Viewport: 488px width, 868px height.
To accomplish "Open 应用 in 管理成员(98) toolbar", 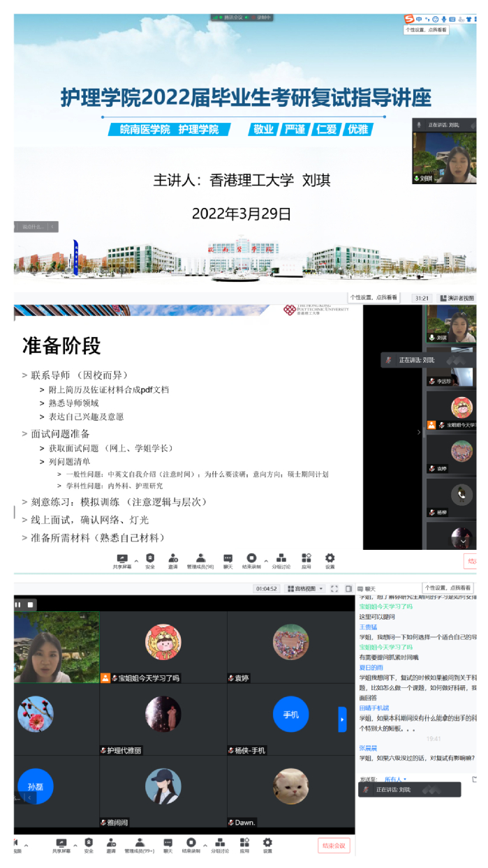I will (306, 561).
